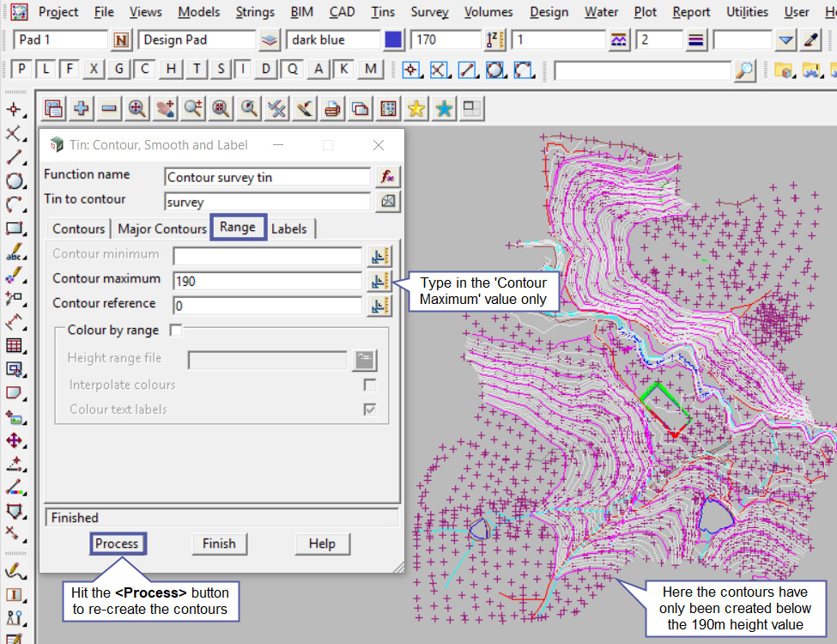The height and width of the screenshot is (644, 837).
Task: Click the yellow star icon in view toolbar
Action: 416,108
